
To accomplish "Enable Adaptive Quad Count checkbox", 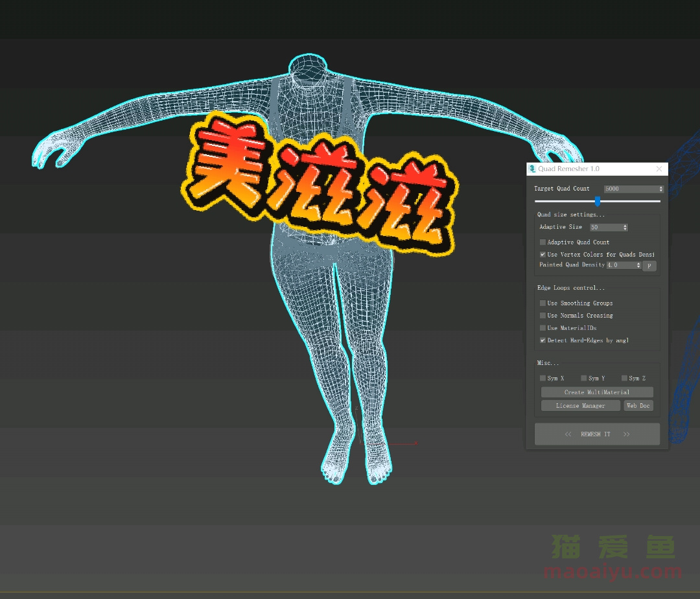I will [x=543, y=242].
